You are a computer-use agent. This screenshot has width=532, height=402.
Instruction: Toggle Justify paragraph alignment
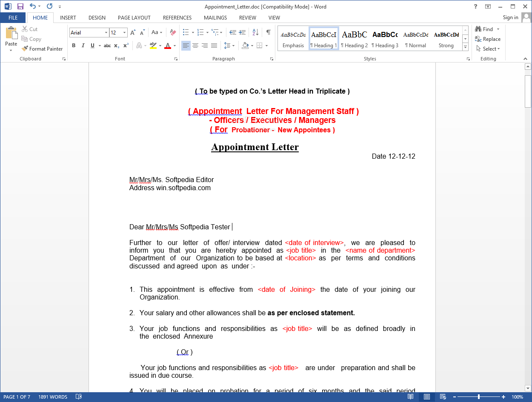point(214,46)
